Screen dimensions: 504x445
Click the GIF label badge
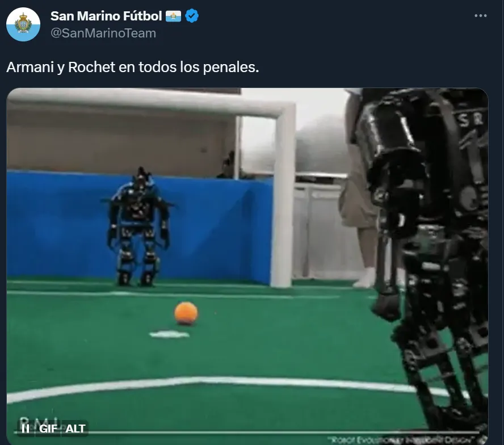coord(48,429)
